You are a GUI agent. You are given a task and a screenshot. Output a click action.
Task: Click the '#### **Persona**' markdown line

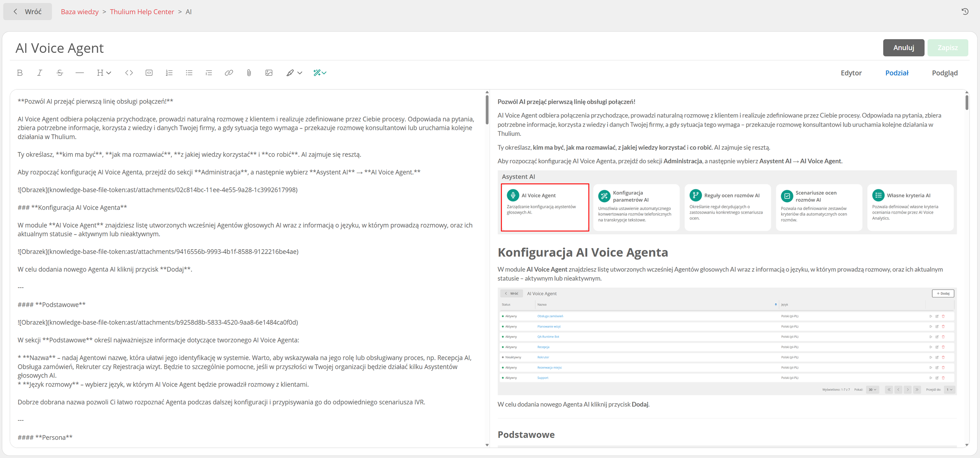(x=45, y=437)
